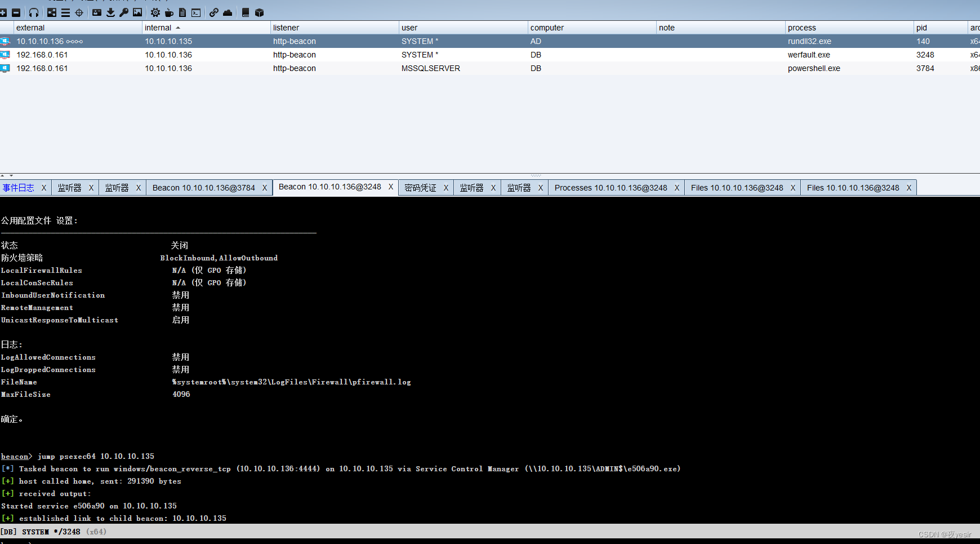Switch to Pivot Graph view icon
Image resolution: width=980 pixels, height=544 pixels.
[x=52, y=12]
